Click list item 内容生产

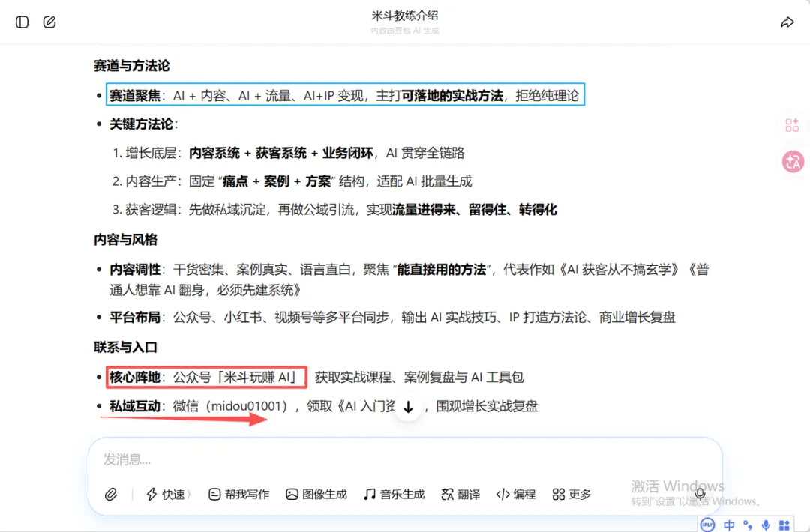(x=292, y=181)
